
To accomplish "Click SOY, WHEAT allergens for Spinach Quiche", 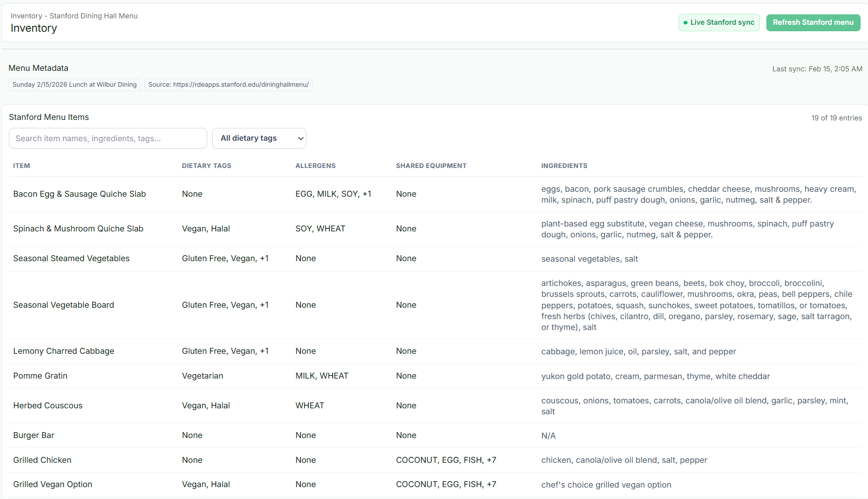I will [321, 228].
